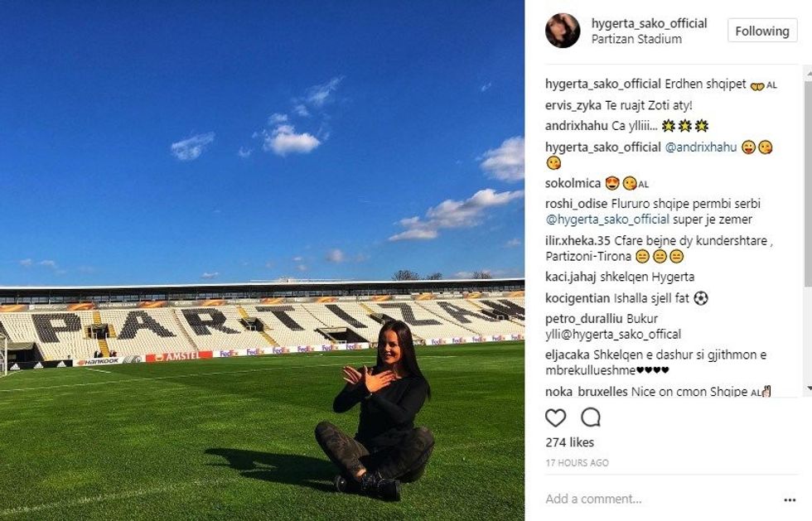Open the 17 HOURS AGO timestamp
The image size is (812, 521).
[x=577, y=462]
